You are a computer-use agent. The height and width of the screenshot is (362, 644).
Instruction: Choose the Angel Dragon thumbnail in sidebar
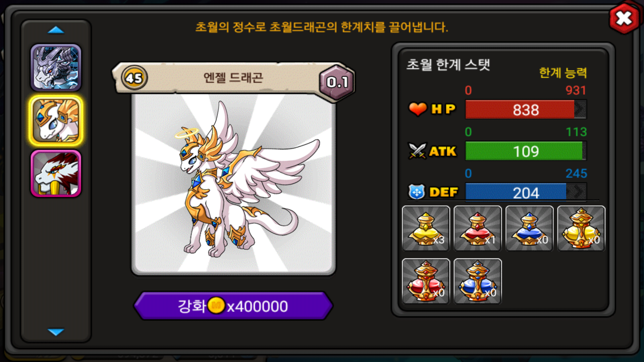pos(56,121)
